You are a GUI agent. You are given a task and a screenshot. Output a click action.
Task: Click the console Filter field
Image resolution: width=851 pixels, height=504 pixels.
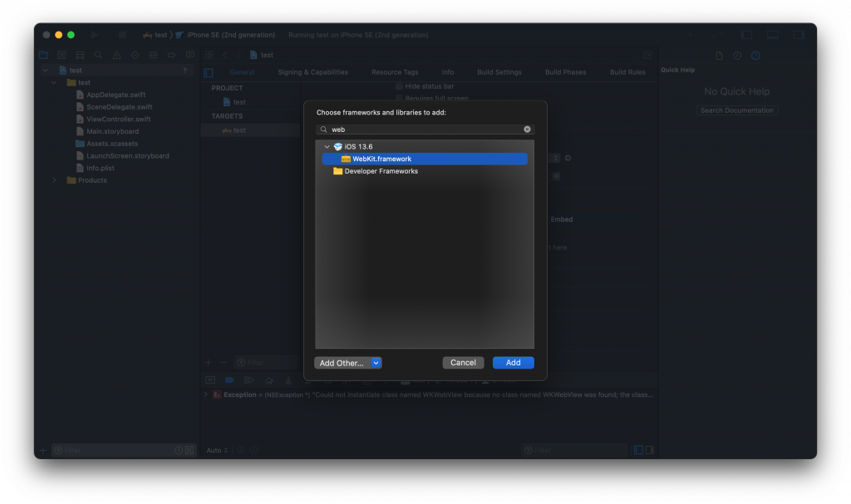pos(575,450)
